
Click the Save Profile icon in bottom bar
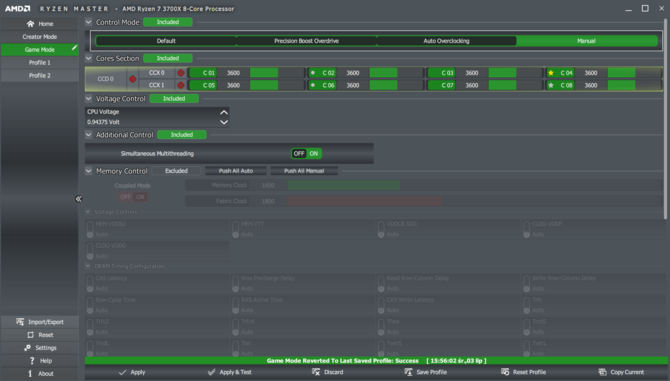click(x=408, y=372)
